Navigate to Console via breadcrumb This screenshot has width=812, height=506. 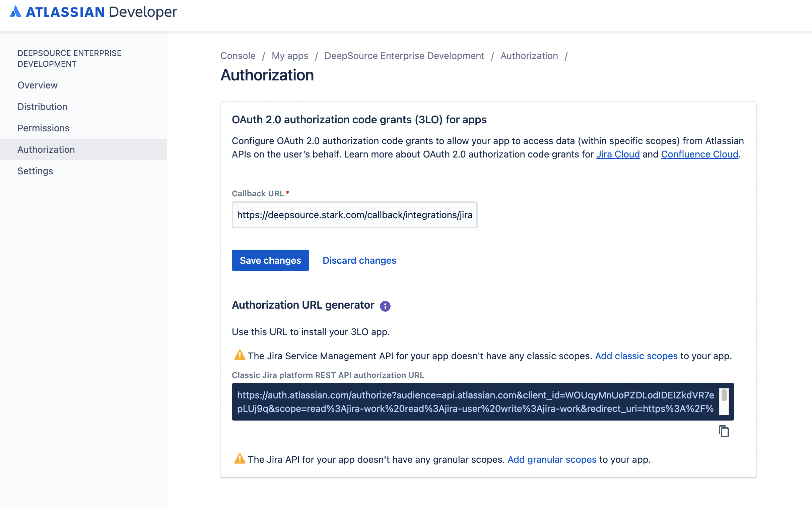[238, 56]
